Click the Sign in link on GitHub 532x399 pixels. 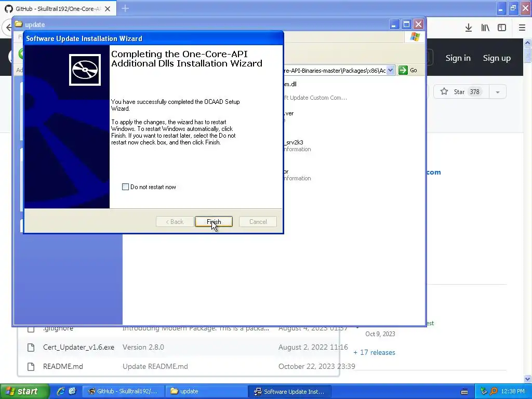point(458,58)
